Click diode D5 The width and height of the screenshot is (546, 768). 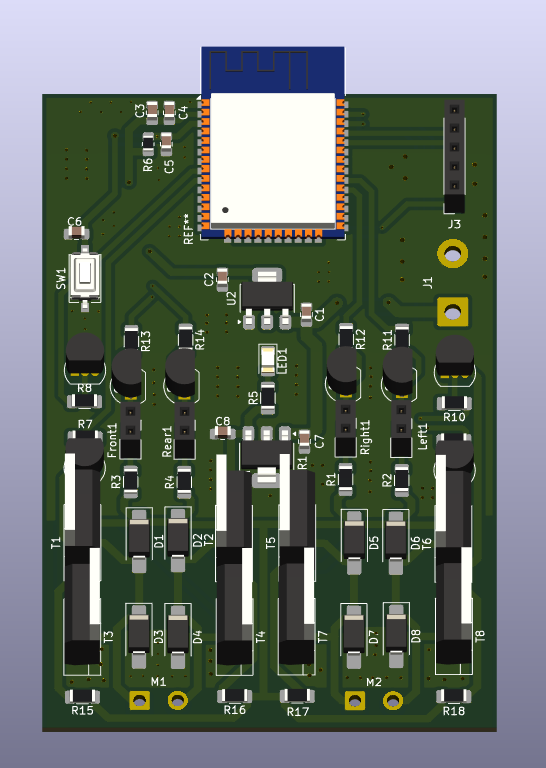(354, 542)
